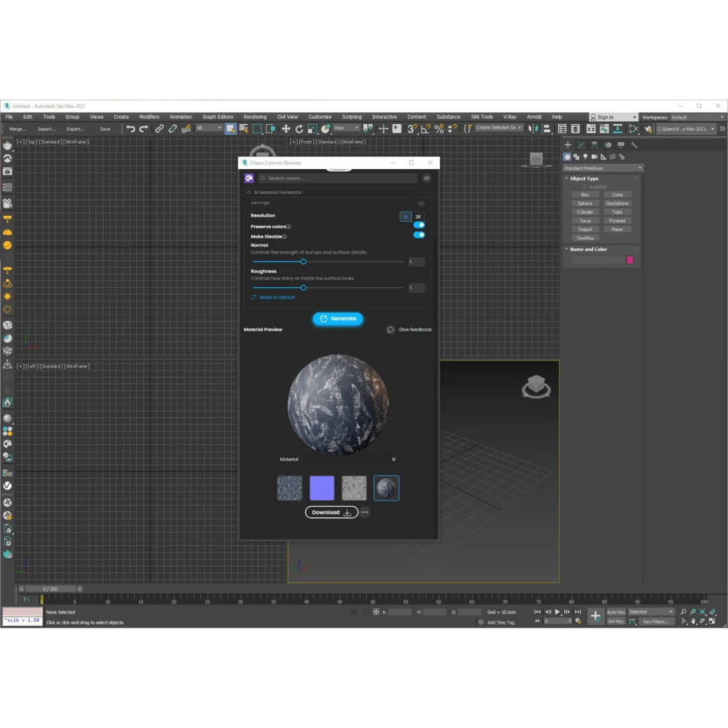Click the Teapot primitive button
The height and width of the screenshot is (728, 728).
[x=584, y=229]
